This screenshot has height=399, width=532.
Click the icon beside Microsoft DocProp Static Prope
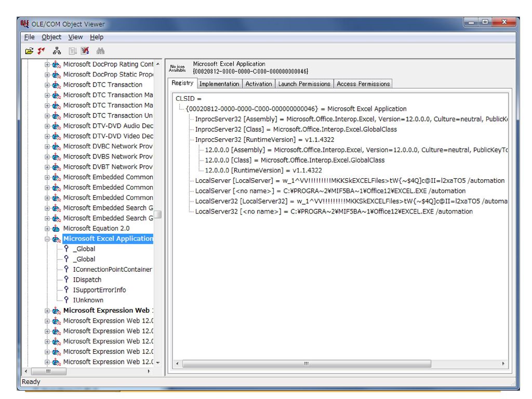click(x=56, y=75)
